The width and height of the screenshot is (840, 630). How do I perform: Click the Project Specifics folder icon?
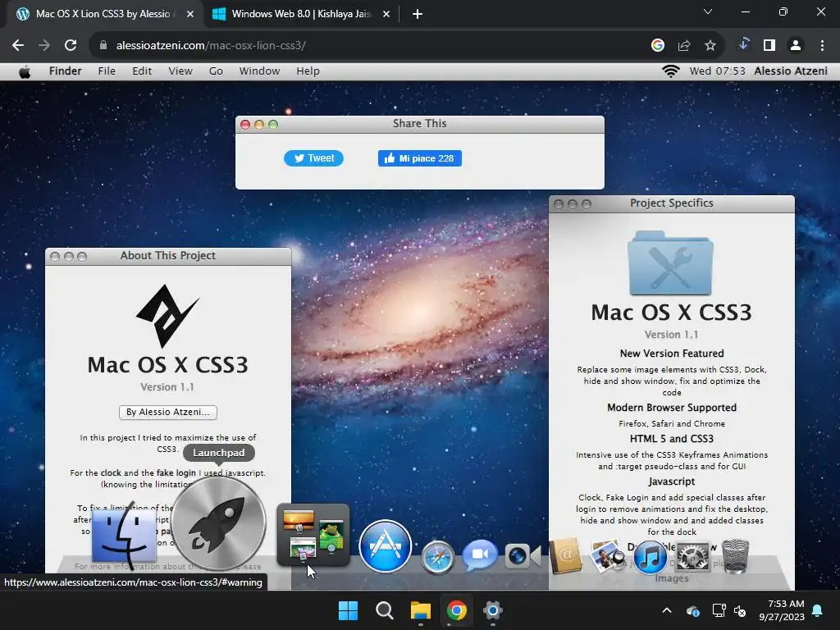(671, 263)
